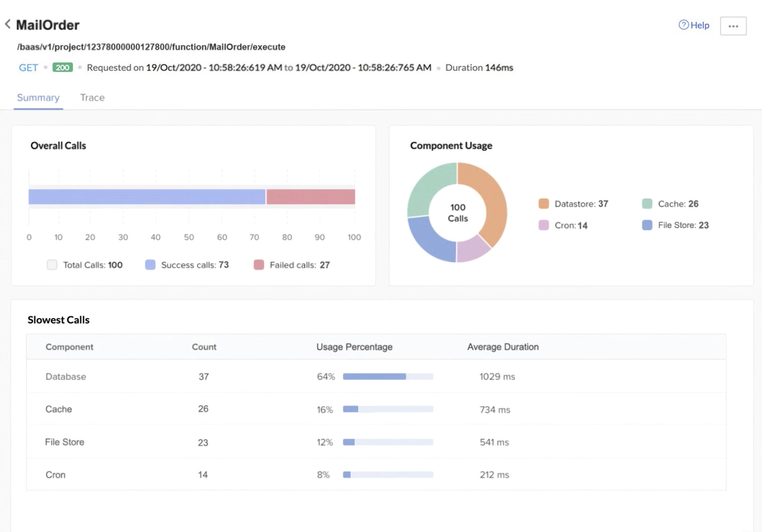Open the three-dots more options menu
762x532 pixels.
[x=733, y=26]
